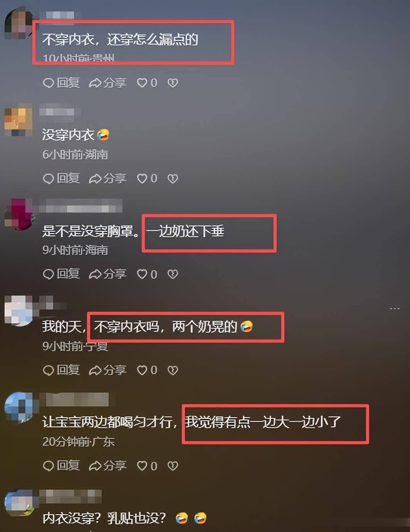410x532 pixels.
Task: Dislike the Guizhou comment via broken heart
Action: click(173, 83)
